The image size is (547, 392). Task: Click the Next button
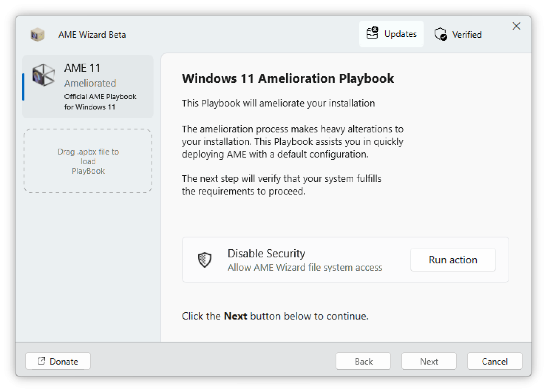click(429, 361)
